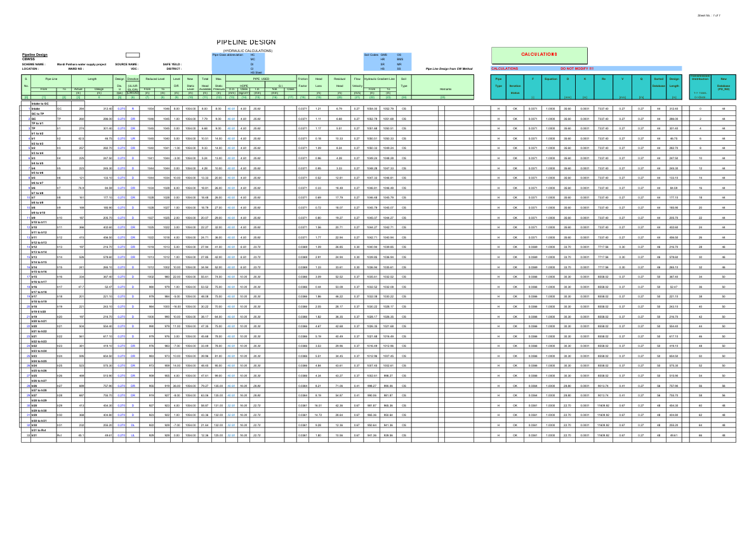Click direction DL in the b/30 row
Image resolution: width=756 pixels, height=534 pixels.
coord(133,425)
